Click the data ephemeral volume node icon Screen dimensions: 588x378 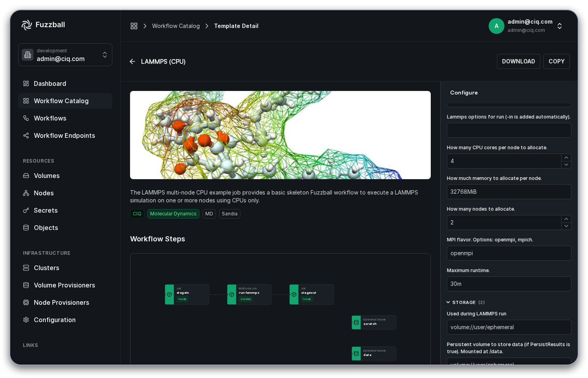356,354
